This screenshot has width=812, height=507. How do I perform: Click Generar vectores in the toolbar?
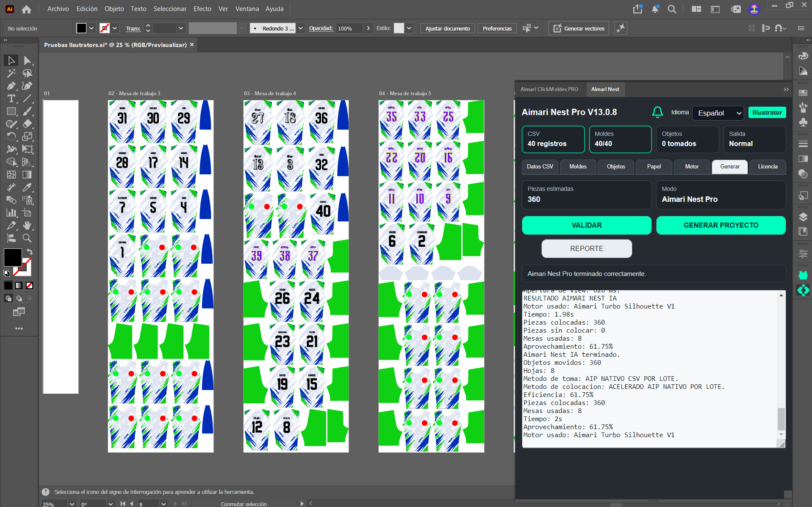pyautogui.click(x=579, y=28)
